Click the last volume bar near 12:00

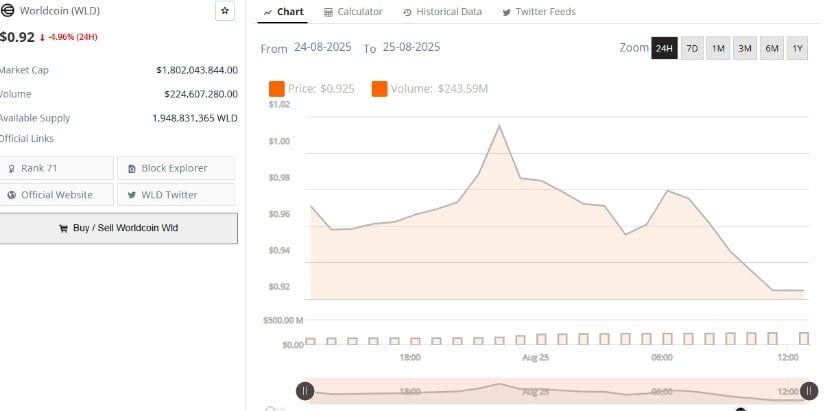coord(804,338)
